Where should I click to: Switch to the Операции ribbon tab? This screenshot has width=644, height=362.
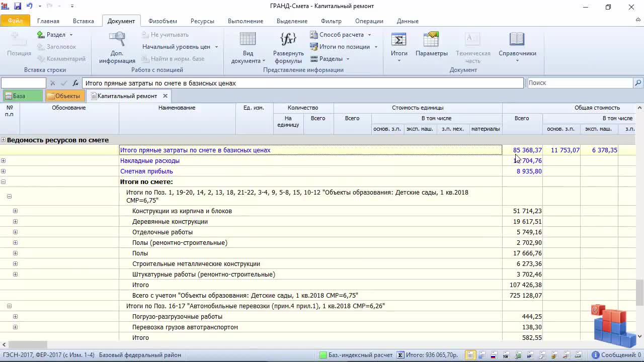click(x=369, y=21)
